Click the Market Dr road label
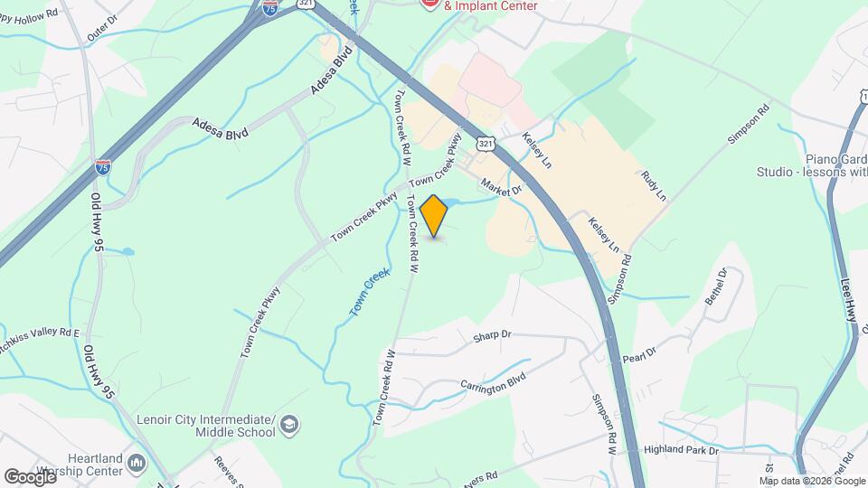Viewport: 868px width, 488px height. point(501,187)
